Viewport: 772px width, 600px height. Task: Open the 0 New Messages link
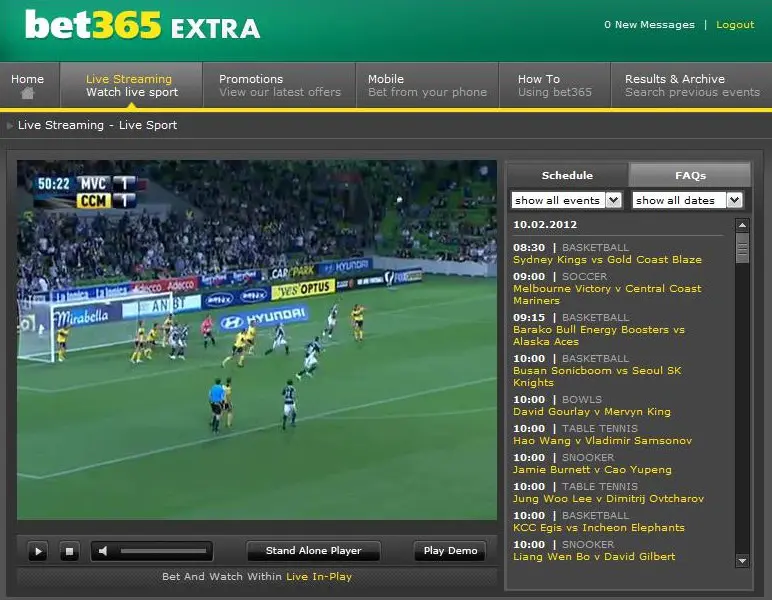(649, 25)
